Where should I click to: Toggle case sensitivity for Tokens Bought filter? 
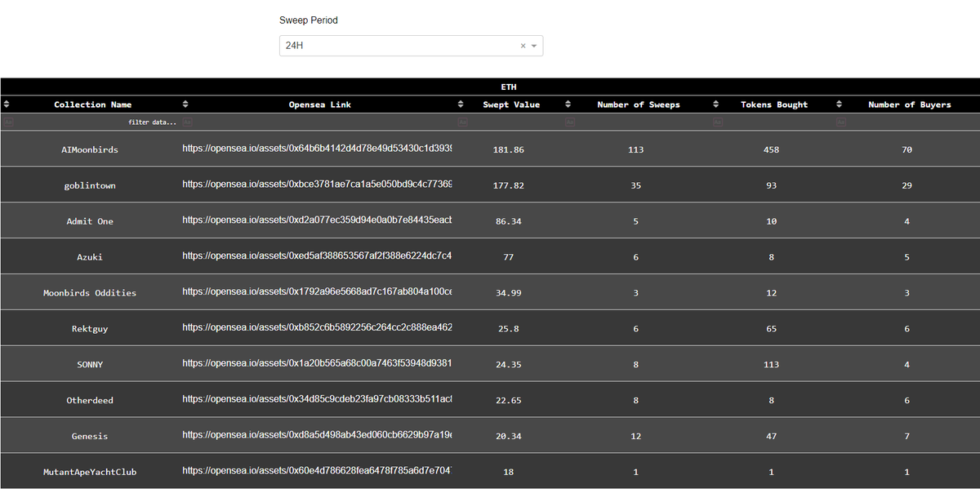[x=718, y=122]
